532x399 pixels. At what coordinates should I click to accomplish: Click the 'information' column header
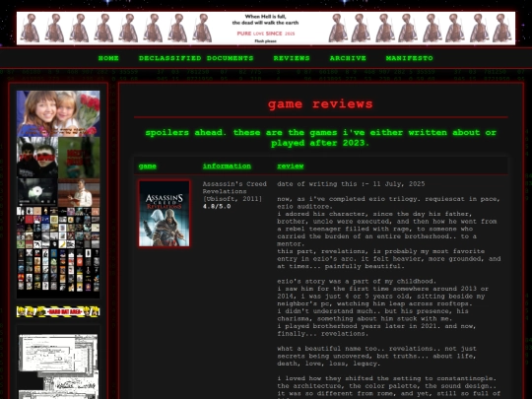tap(227, 166)
